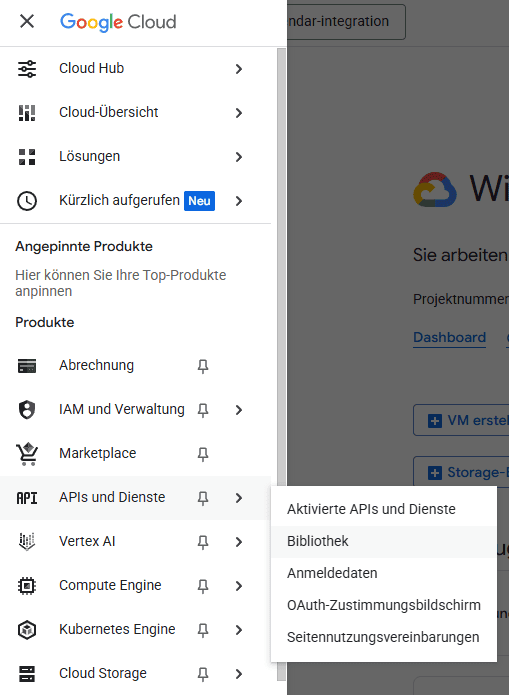Pin Kubernetes Engine product
This screenshot has height=695, width=509.
click(x=203, y=630)
